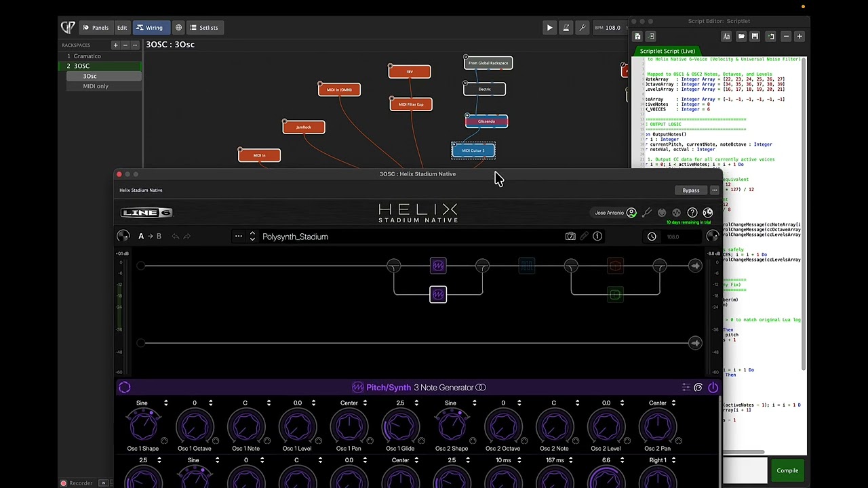
Task: Select the MIDI only variation
Action: 104,86
